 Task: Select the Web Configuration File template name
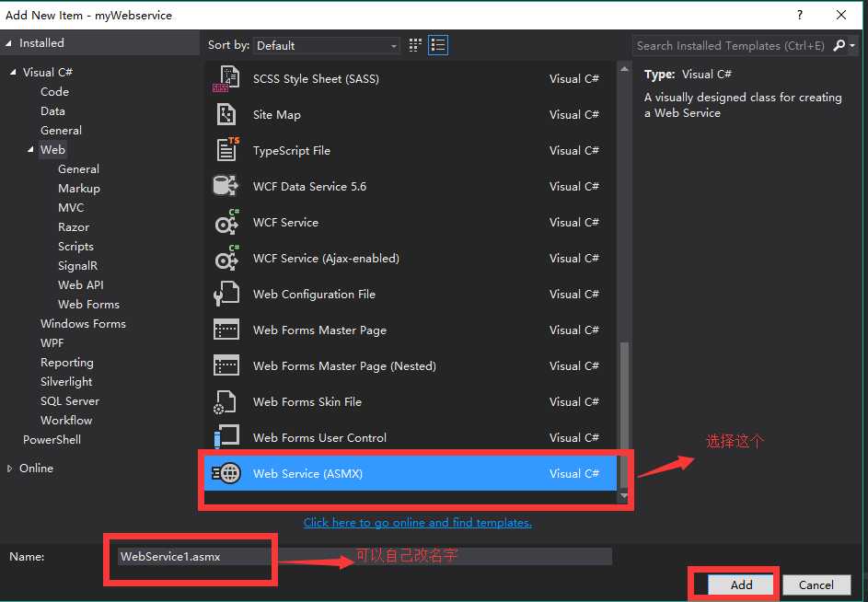(315, 294)
